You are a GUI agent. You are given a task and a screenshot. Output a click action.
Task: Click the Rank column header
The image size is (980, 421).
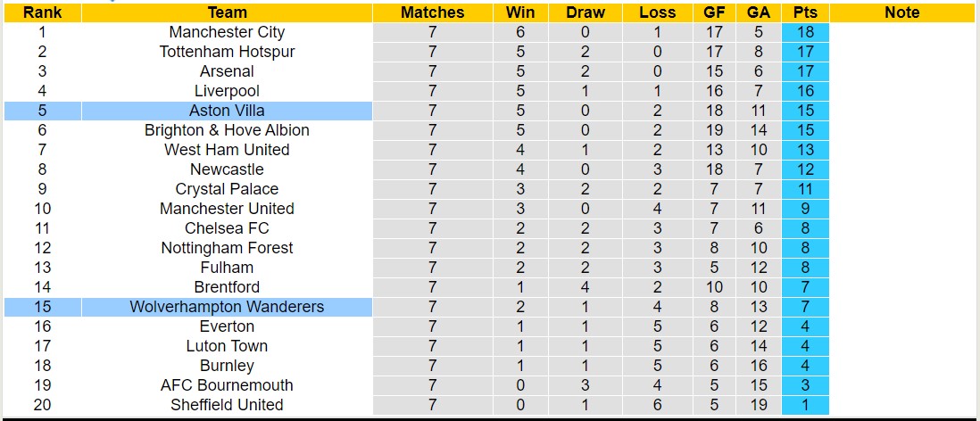pyautogui.click(x=42, y=12)
